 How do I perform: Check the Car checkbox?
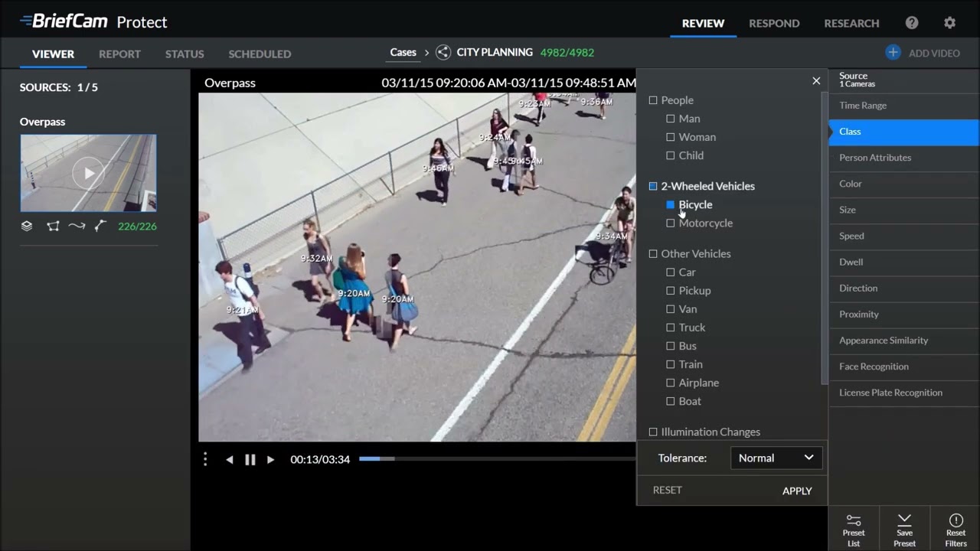[x=671, y=272]
